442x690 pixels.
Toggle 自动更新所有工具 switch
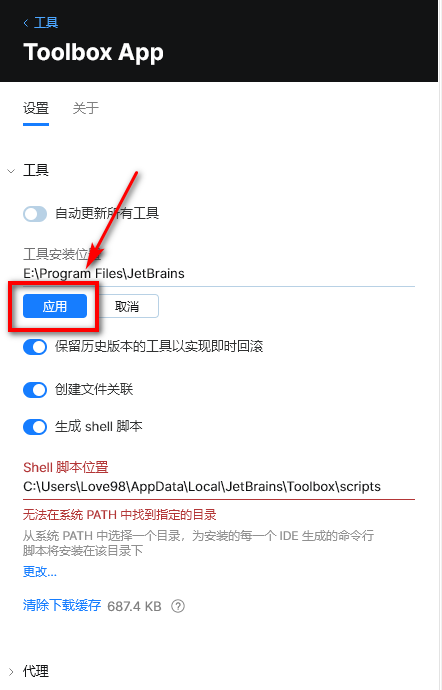[35, 214]
